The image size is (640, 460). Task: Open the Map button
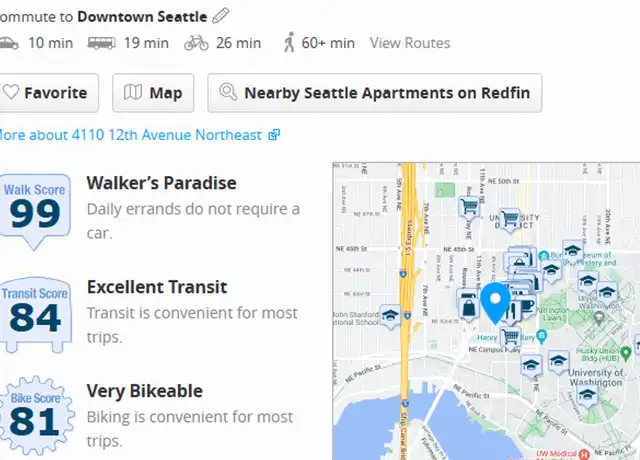click(x=153, y=93)
